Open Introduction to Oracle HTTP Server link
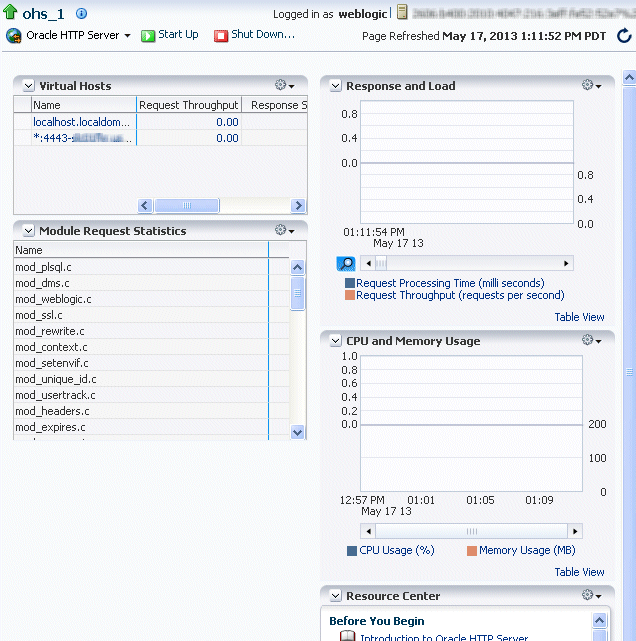Screen dimensions: 636x641 tap(444, 637)
